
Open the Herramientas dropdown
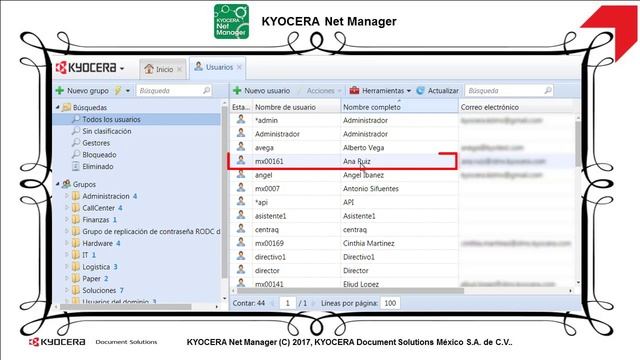coord(380,91)
